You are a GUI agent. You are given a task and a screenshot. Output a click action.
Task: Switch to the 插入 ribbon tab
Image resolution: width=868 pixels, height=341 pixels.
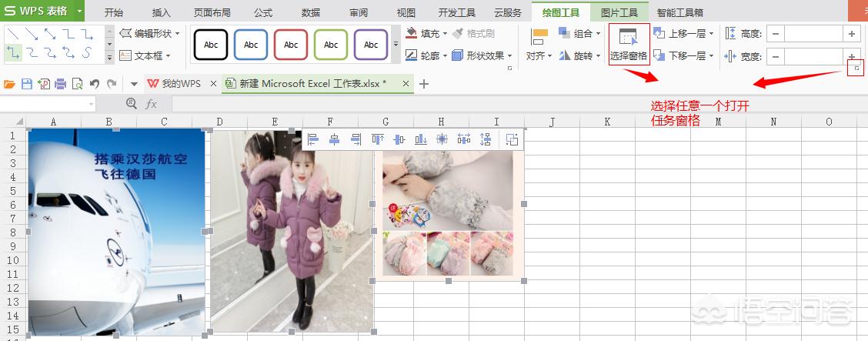161,13
